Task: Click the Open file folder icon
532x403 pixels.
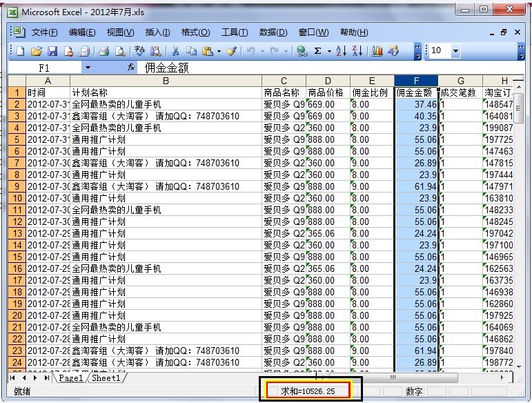Action: 37,51
